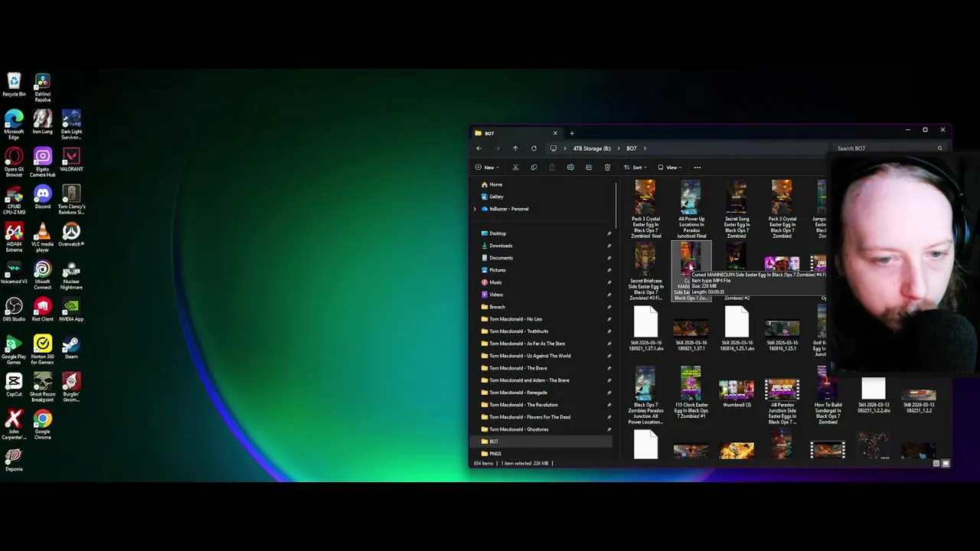This screenshot has width=980, height=551.
Task: Select How To Build Sundergat video file
Action: coord(828,396)
